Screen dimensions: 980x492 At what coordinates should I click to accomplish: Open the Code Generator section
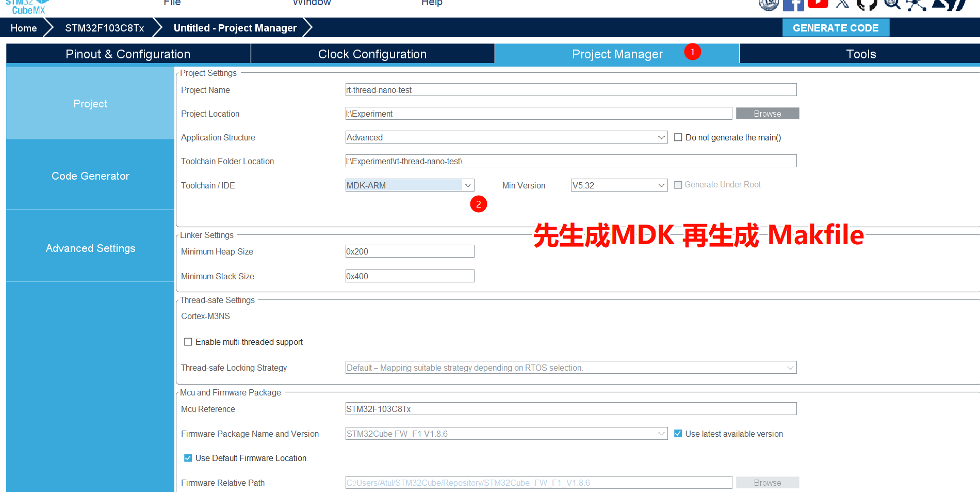click(90, 176)
